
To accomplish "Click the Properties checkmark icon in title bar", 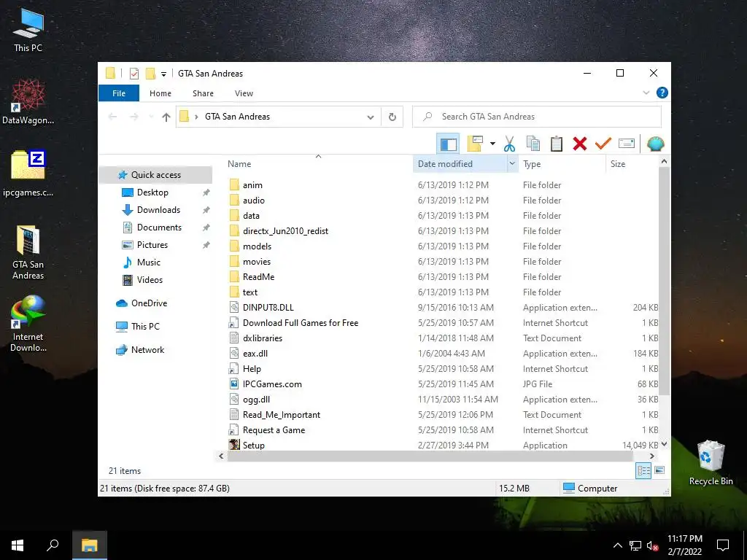I will 134,74.
